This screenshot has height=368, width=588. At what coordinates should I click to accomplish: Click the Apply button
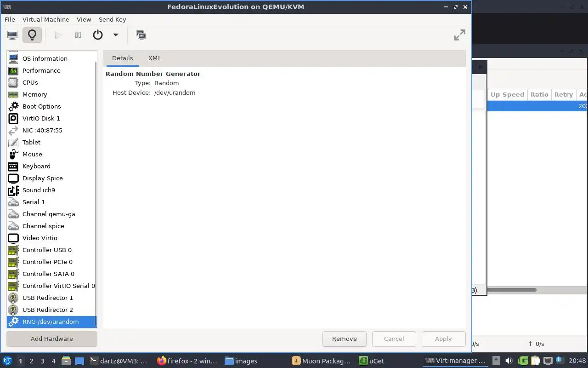coord(443,339)
